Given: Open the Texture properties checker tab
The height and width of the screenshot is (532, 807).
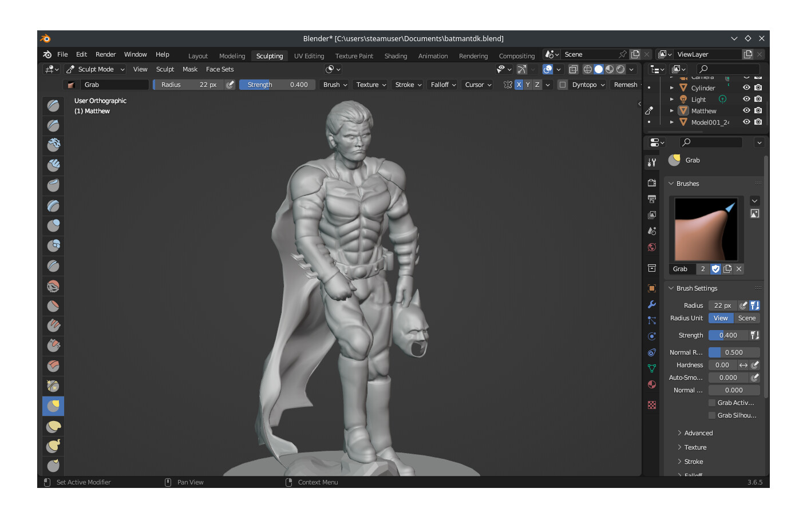Looking at the screenshot, I should (651, 405).
